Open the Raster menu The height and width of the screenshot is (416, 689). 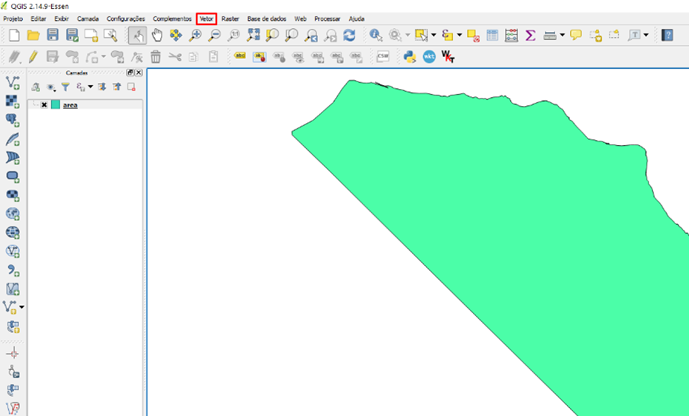pyautogui.click(x=230, y=19)
